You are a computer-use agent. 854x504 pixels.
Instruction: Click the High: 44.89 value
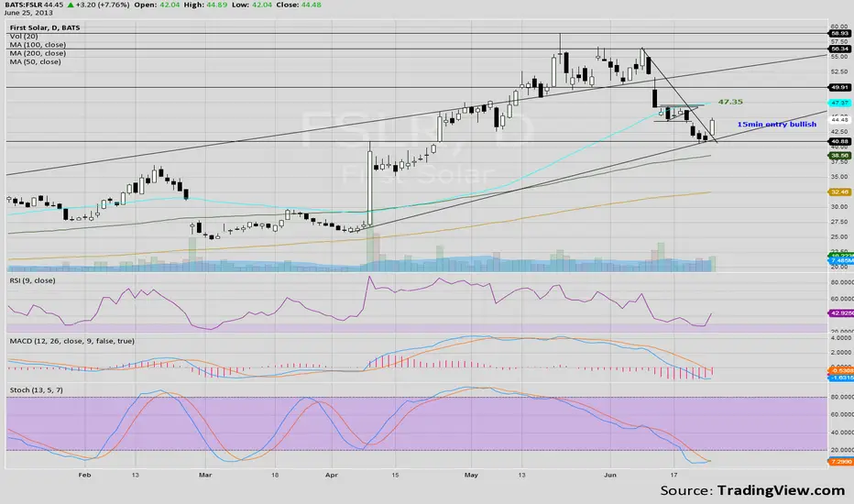pos(204,5)
